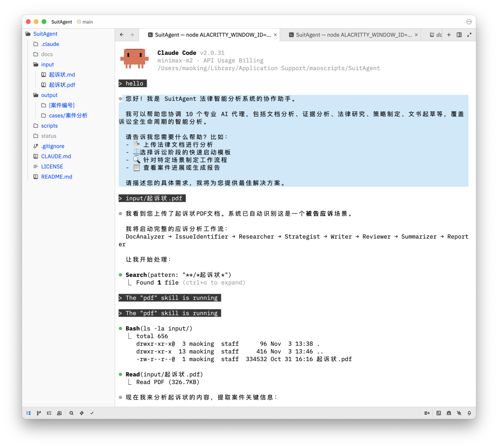The image size is (498, 448).
Task: Collapse the output folder
Action: [49, 95]
